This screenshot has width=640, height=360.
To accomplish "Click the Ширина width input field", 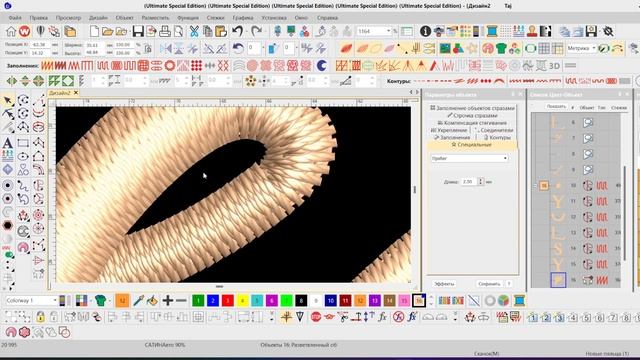I will pyautogui.click(x=95, y=44).
